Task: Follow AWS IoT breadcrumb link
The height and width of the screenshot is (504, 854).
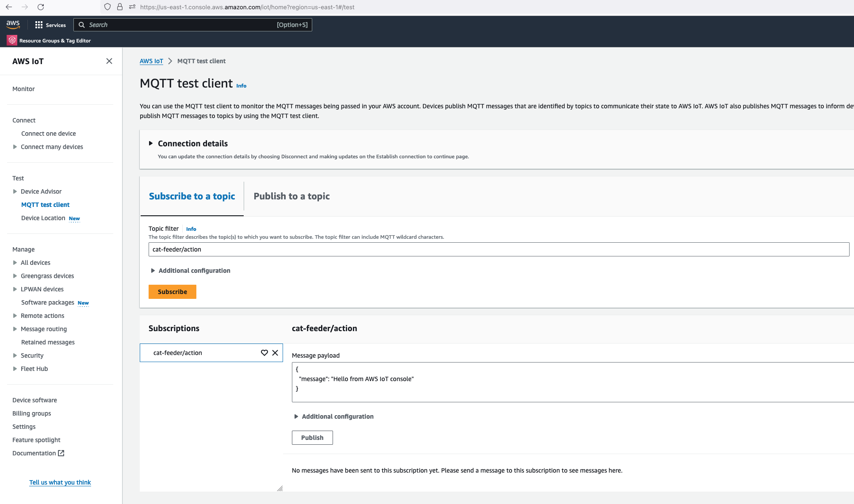Action: (151, 61)
